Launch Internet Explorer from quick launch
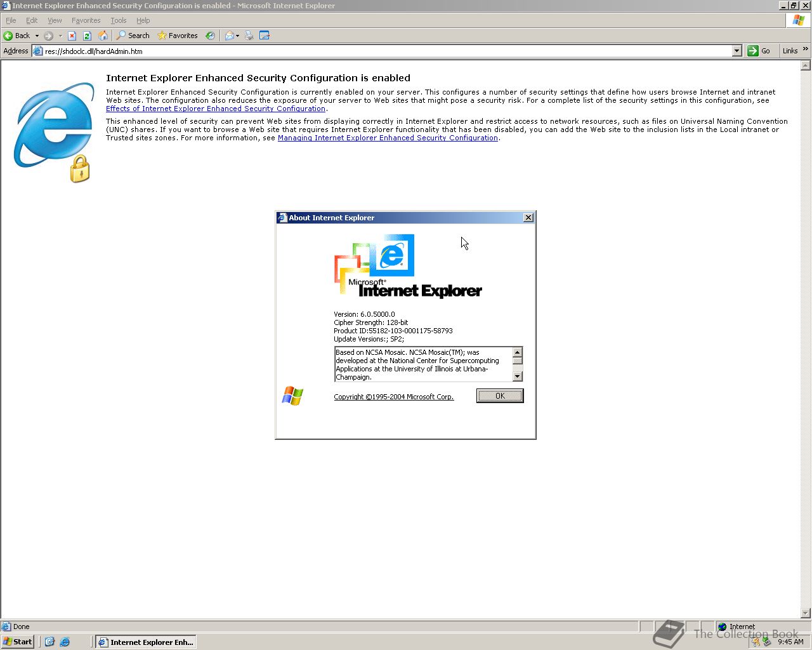Screen dimensions: 812x650 pyautogui.click(x=65, y=642)
